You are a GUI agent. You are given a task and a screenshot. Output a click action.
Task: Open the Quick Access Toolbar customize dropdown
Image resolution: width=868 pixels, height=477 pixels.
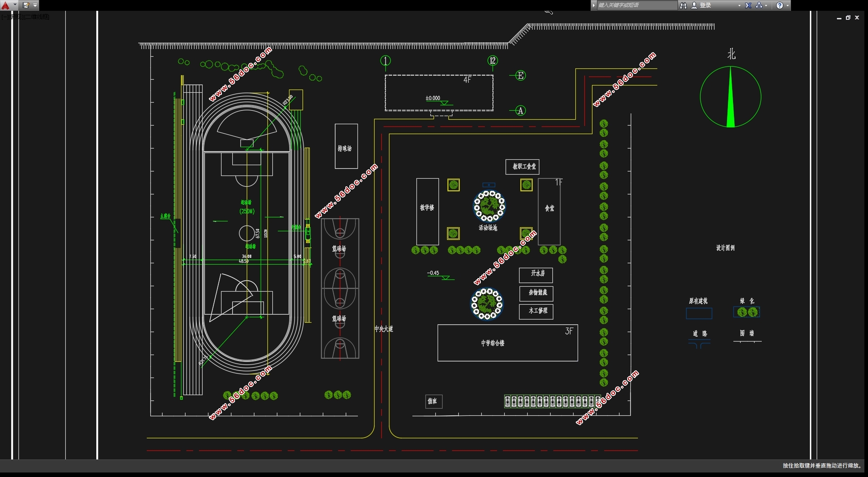click(x=35, y=5)
